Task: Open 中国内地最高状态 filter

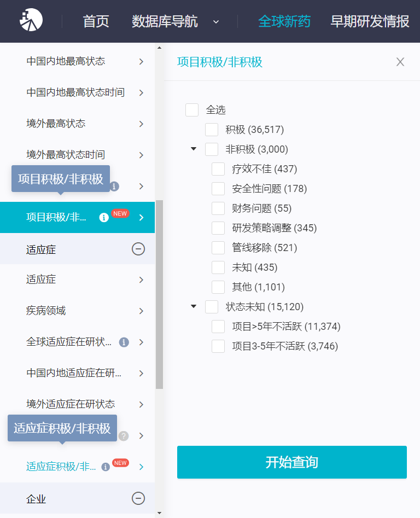Action: [77, 61]
